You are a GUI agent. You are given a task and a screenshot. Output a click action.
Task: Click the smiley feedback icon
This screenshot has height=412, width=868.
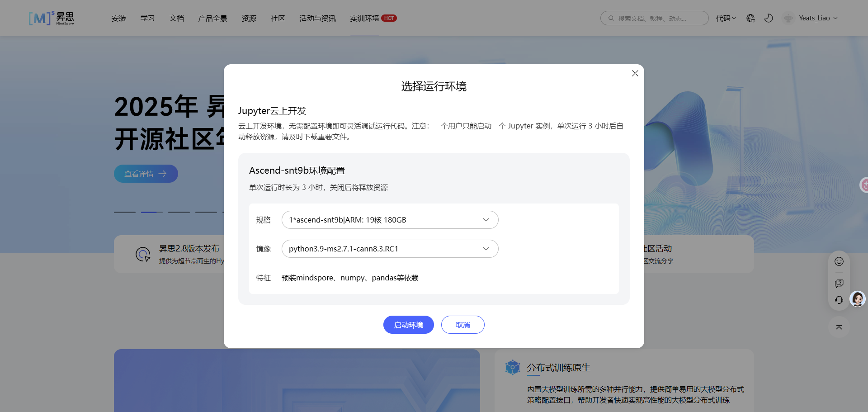click(839, 261)
